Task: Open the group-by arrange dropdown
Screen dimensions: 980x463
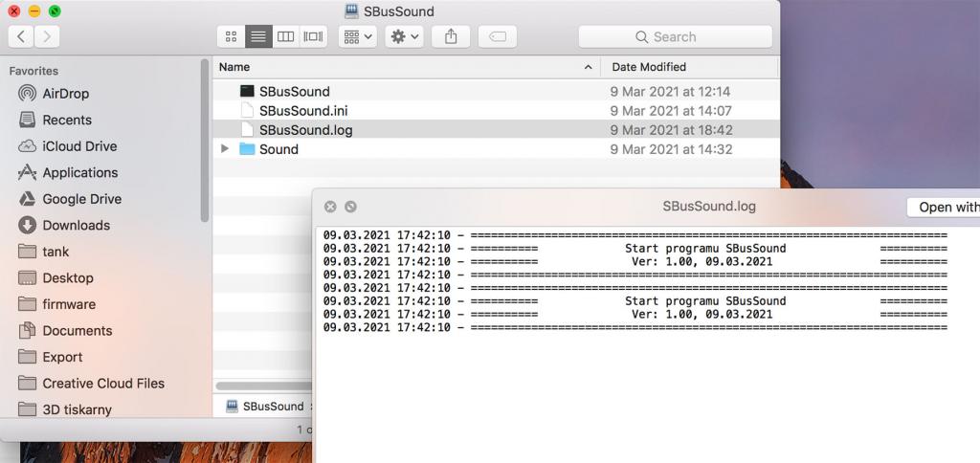Action: coord(358,36)
